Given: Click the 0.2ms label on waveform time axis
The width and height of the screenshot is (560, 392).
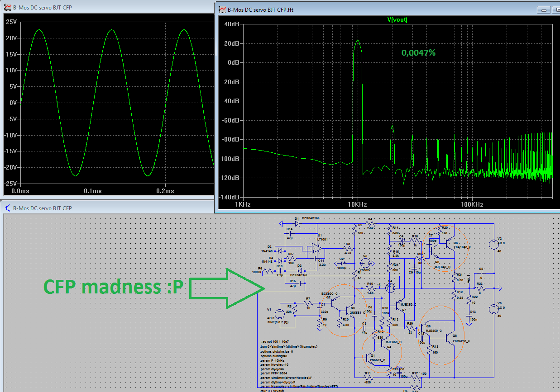Looking at the screenshot, I should pyautogui.click(x=165, y=191).
